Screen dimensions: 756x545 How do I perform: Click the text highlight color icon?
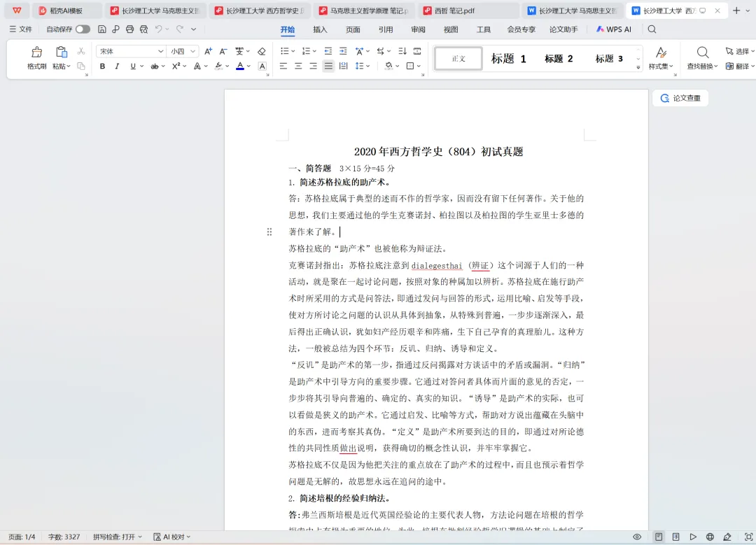coord(219,66)
